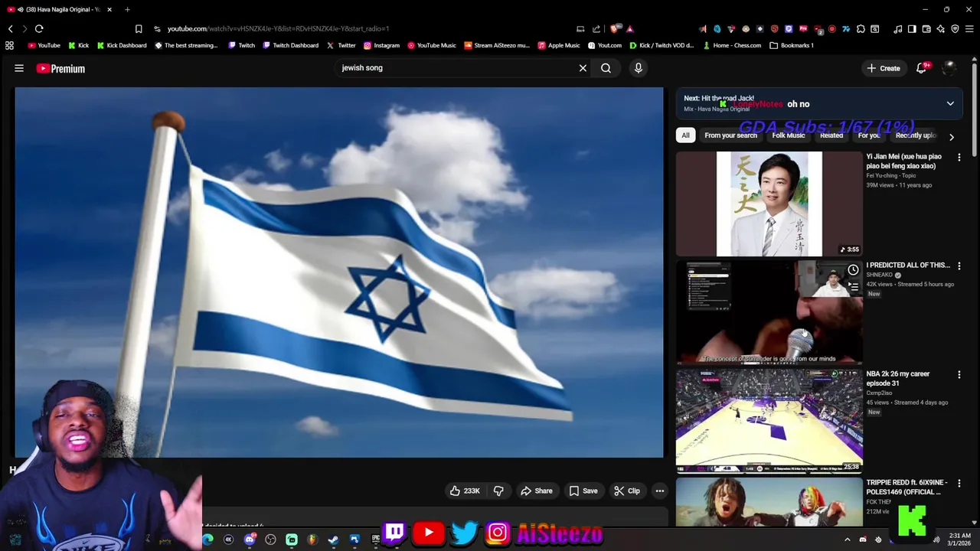The width and height of the screenshot is (980, 551).
Task: Run search with the magnifier button
Action: (x=606, y=68)
